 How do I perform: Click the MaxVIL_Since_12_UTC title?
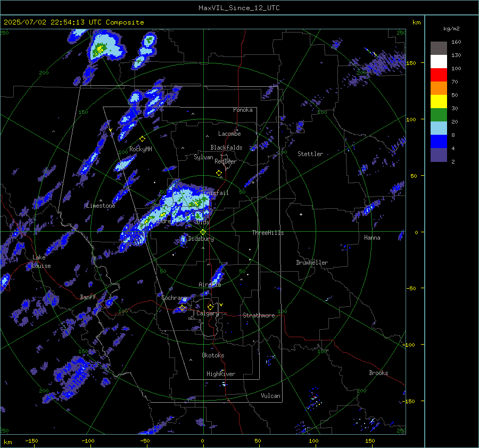pyautogui.click(x=239, y=8)
